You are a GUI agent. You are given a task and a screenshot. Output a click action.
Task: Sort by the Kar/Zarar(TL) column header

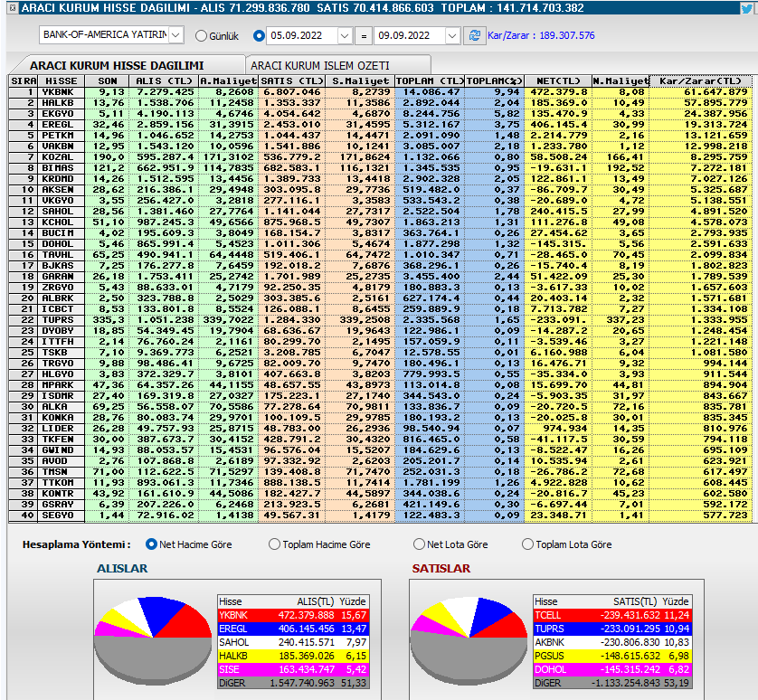(x=700, y=80)
